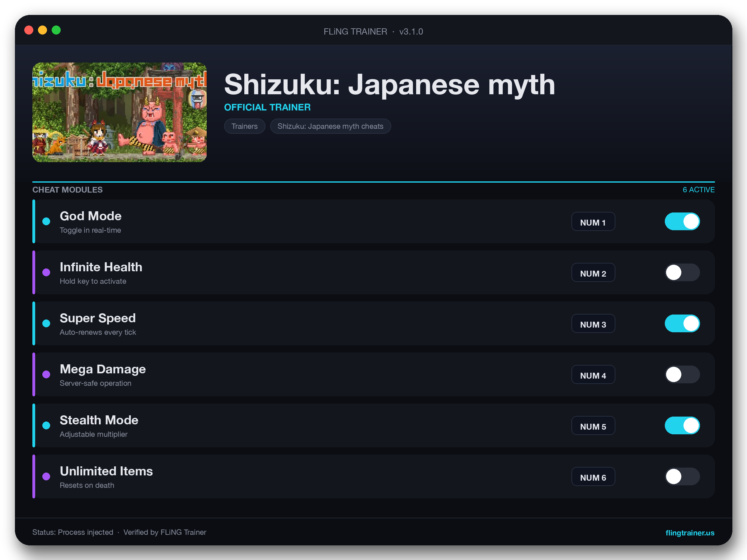This screenshot has width=747, height=560.
Task: Click the NUM 1 hotkey button
Action: [x=593, y=222]
